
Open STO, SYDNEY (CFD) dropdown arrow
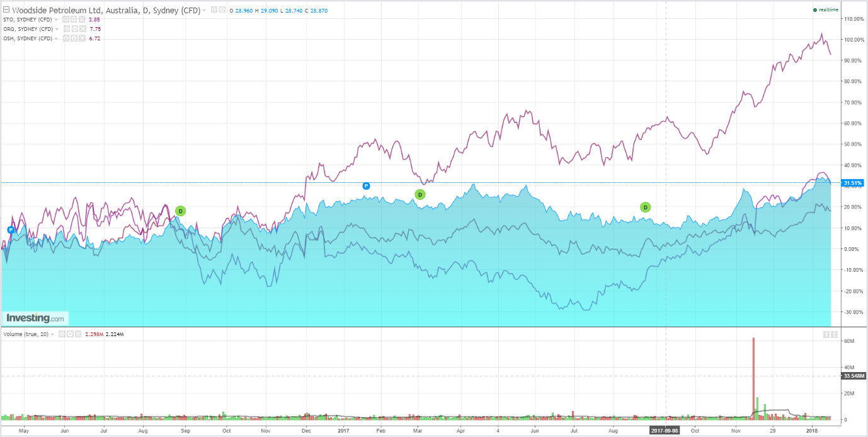(56, 20)
